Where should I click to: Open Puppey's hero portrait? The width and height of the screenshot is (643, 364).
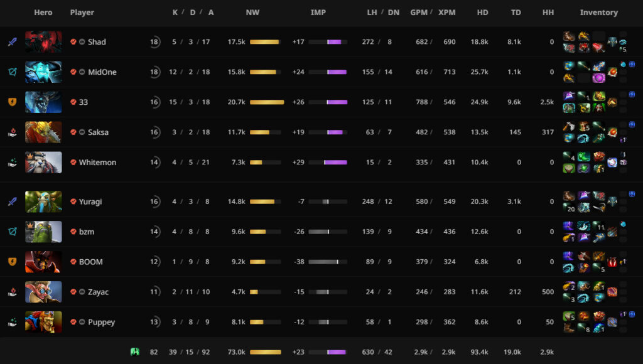pos(43,322)
